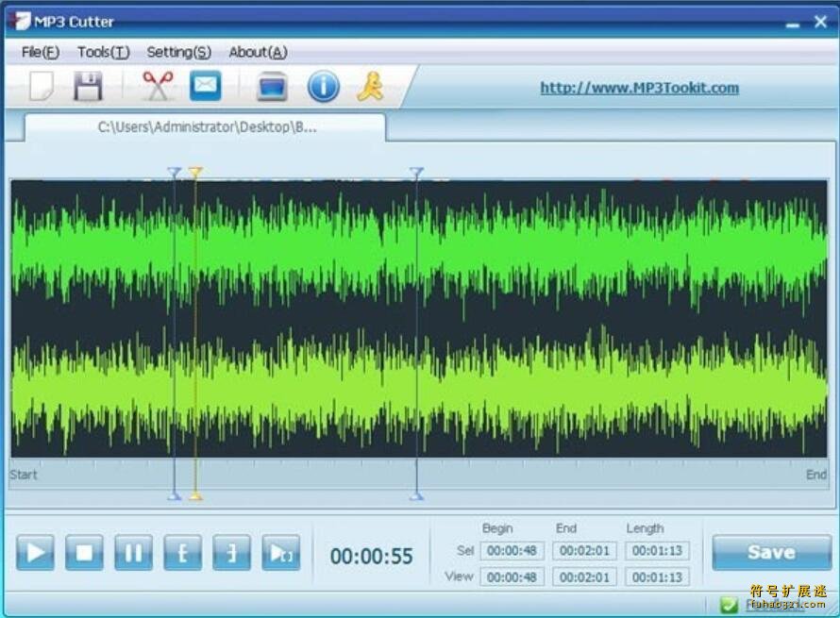Click the View Length time field

pyautogui.click(x=657, y=577)
